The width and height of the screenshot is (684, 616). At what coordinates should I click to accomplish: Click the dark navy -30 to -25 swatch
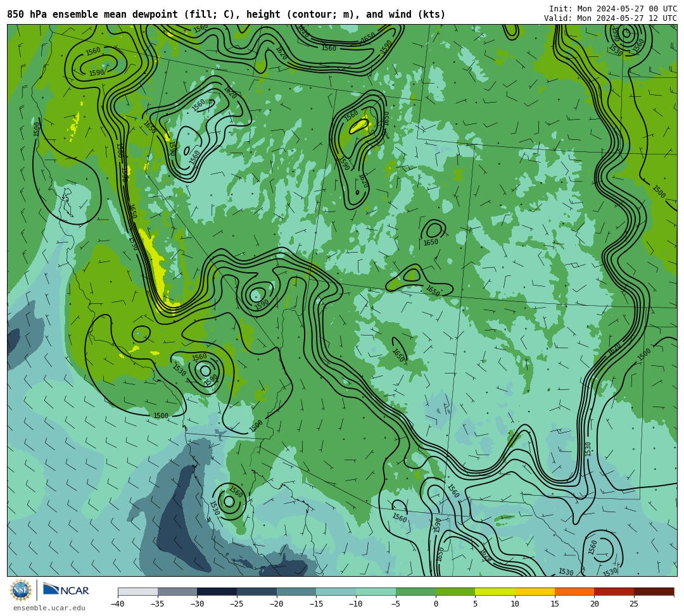click(x=217, y=591)
